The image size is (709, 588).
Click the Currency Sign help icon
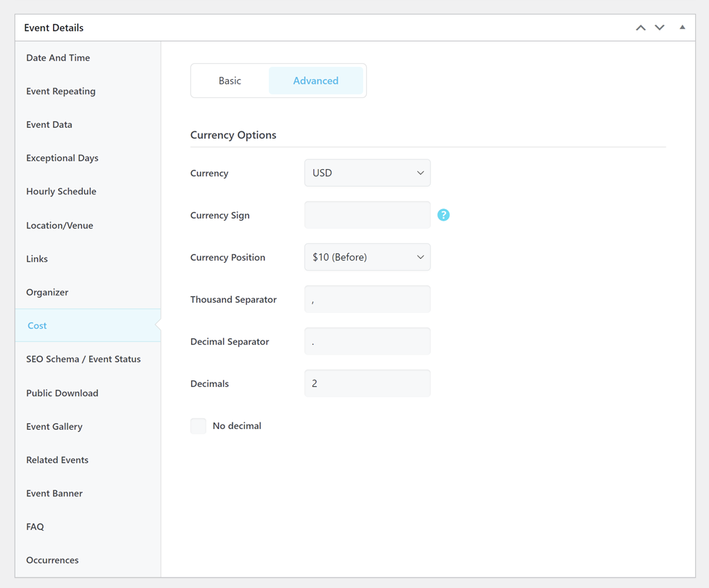443,215
